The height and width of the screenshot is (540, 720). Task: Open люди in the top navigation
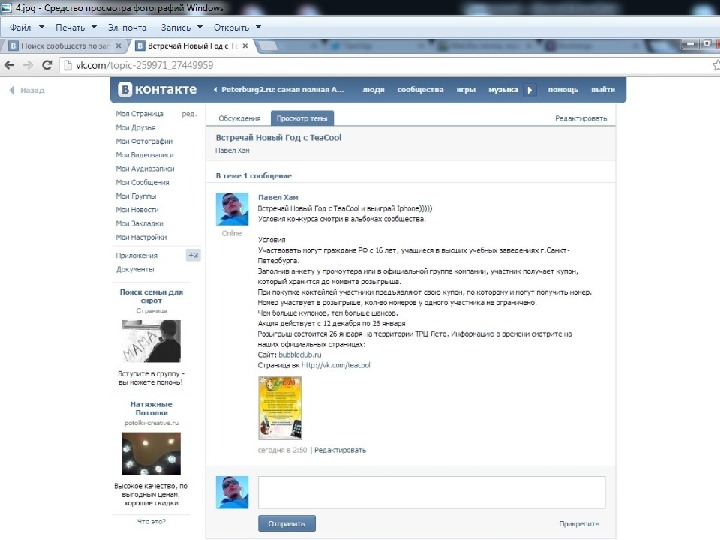coord(373,90)
